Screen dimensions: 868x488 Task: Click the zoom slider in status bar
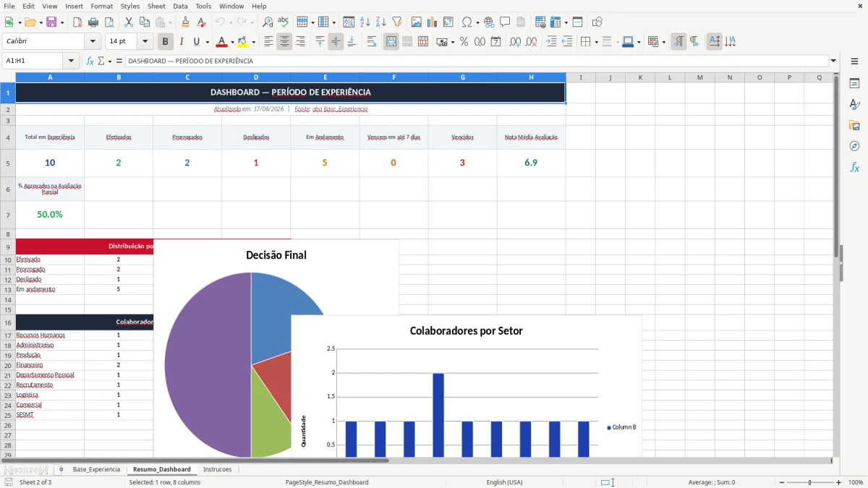coord(810,482)
